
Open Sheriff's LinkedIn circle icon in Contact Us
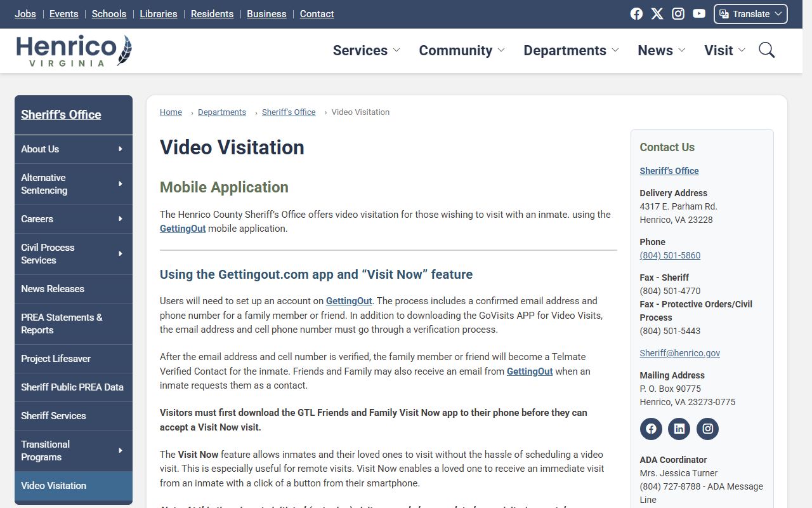[679, 429]
